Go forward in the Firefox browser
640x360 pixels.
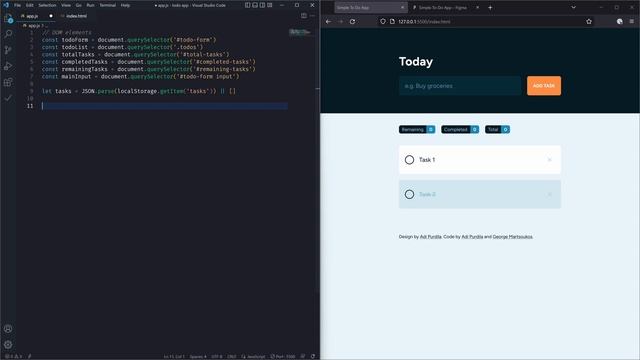coord(341,22)
